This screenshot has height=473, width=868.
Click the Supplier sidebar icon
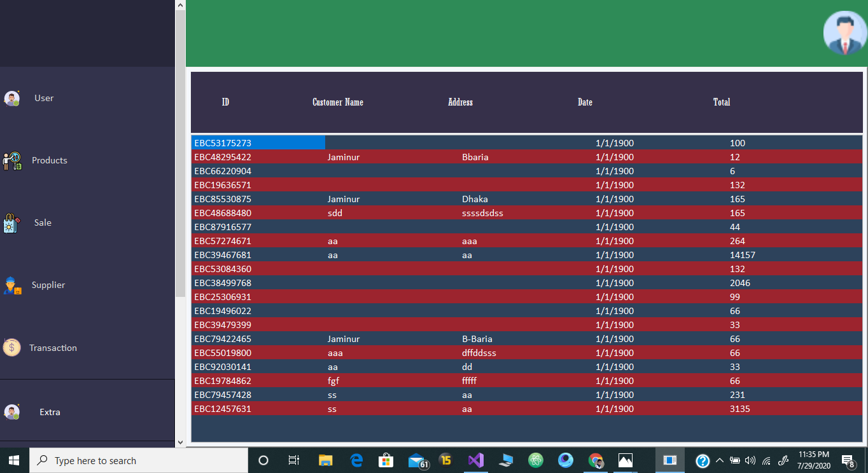coord(12,285)
